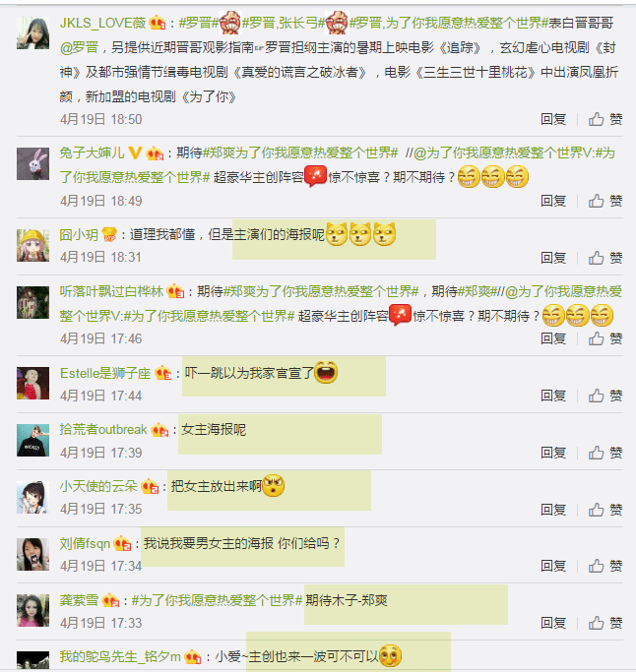View Estelle是狮子座's profile picture

point(33,383)
